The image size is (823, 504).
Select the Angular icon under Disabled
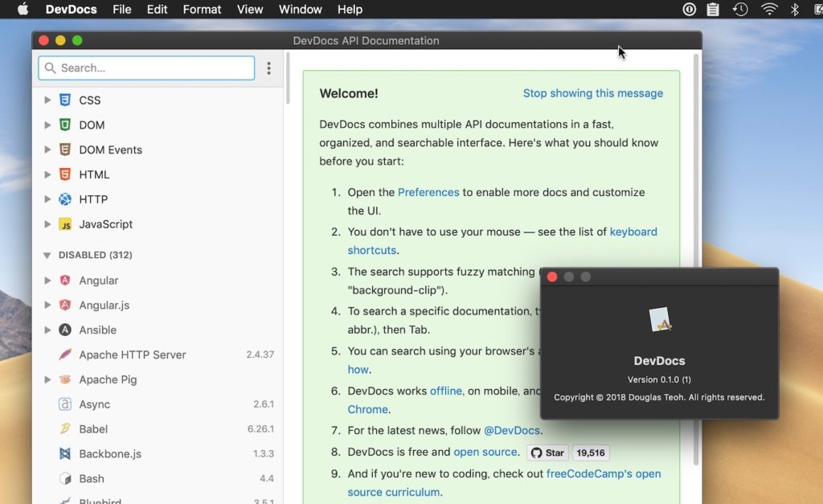click(64, 280)
